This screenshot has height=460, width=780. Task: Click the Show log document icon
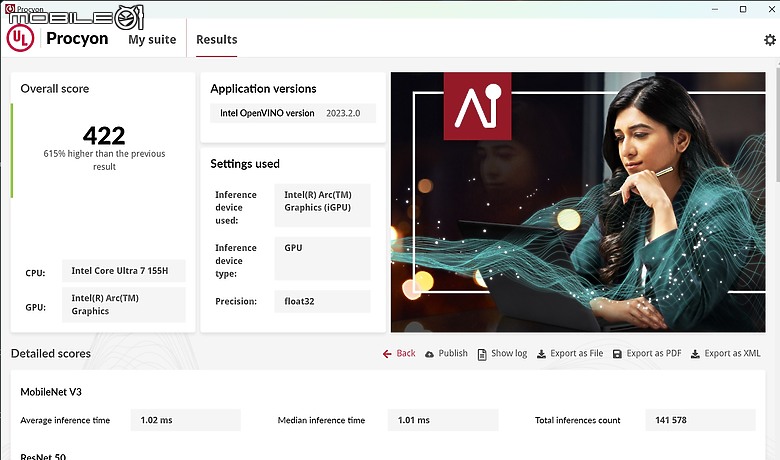click(482, 354)
